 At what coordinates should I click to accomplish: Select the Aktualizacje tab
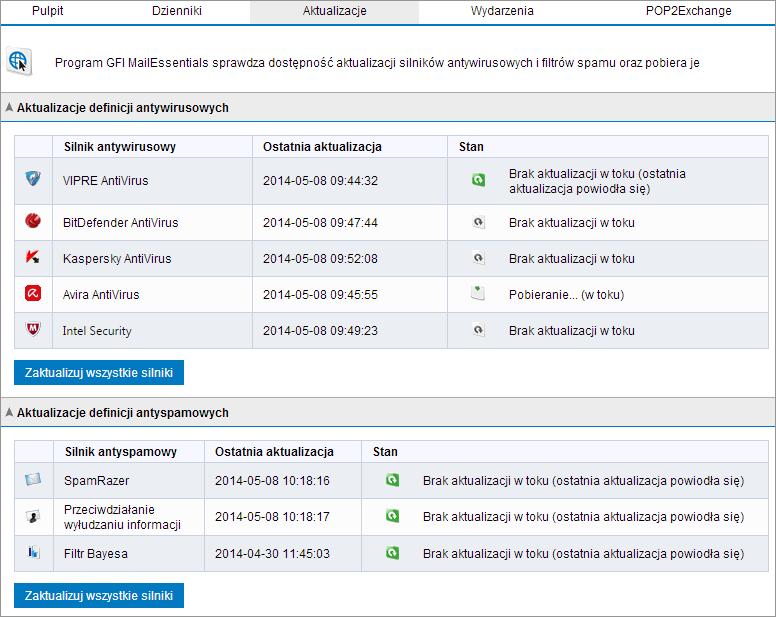click(335, 11)
